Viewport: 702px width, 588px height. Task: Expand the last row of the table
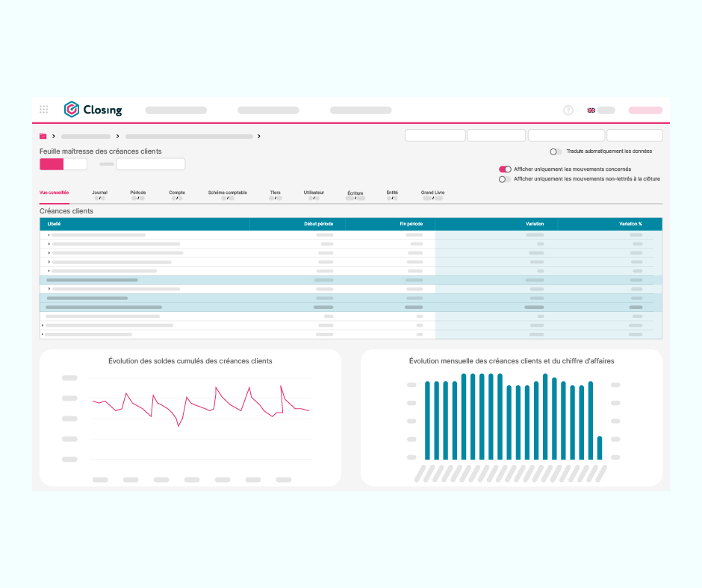(x=43, y=334)
